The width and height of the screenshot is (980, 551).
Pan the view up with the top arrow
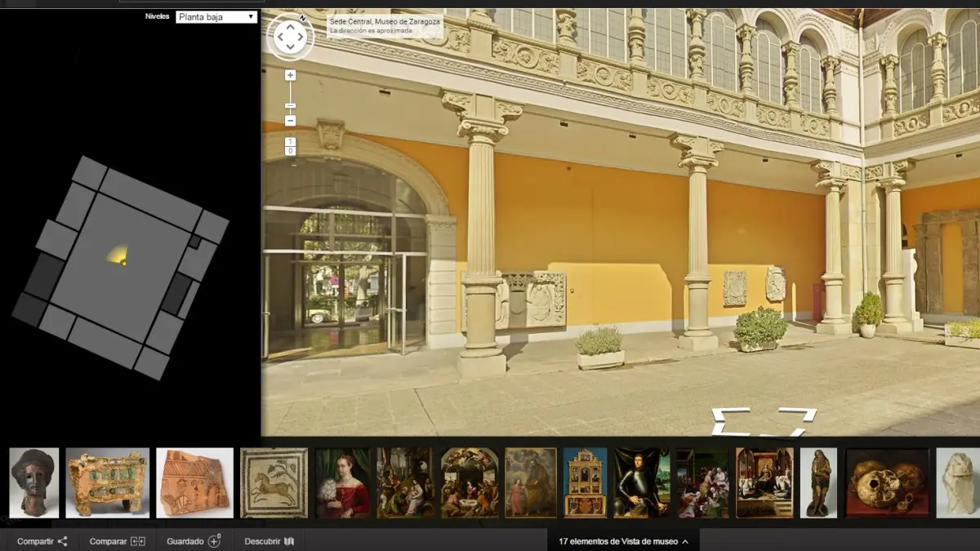pyautogui.click(x=290, y=26)
